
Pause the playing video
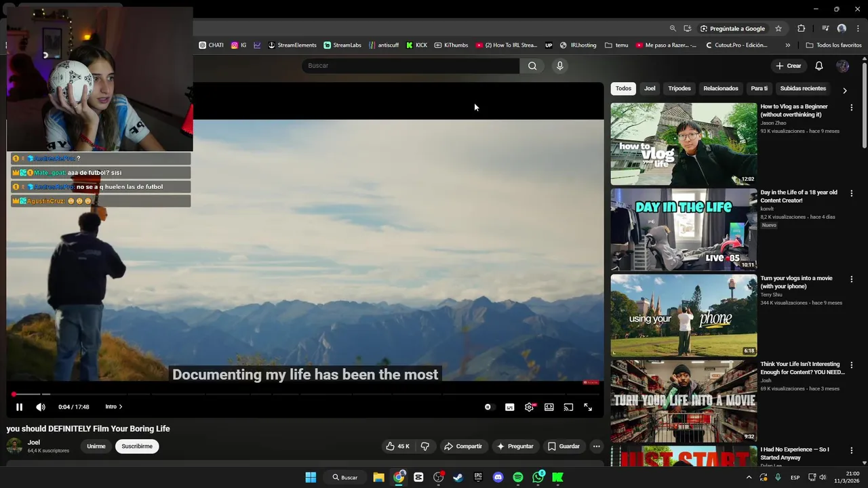[x=19, y=407]
